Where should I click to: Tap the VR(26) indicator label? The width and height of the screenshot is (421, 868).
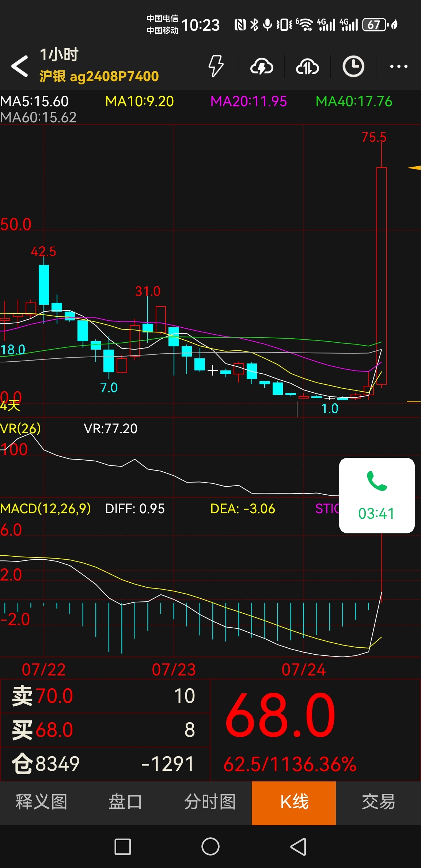(x=20, y=428)
